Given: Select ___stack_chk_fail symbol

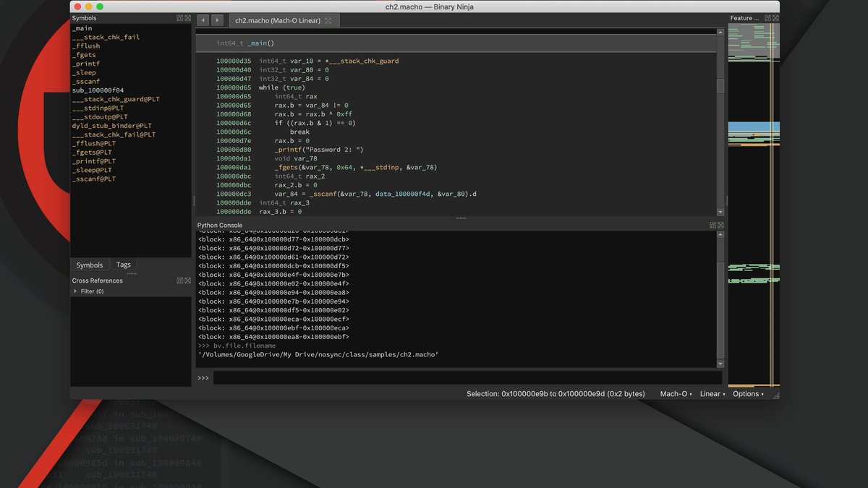Looking at the screenshot, I should tap(106, 37).
